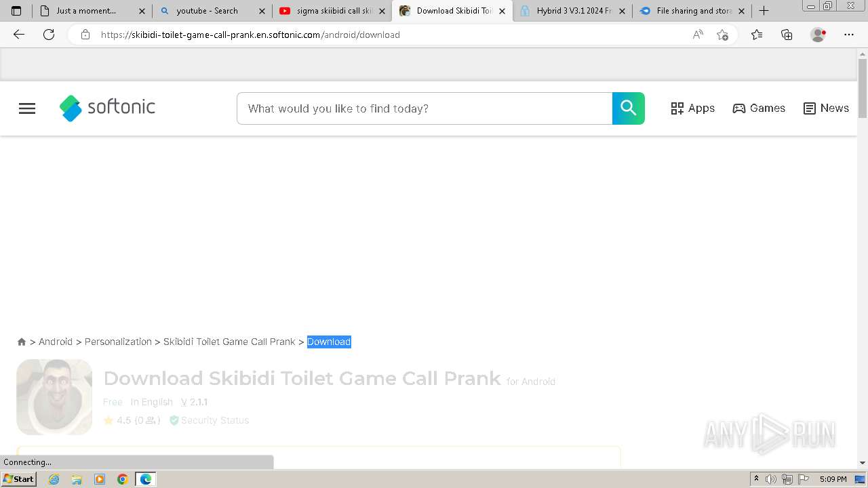This screenshot has height=488, width=868.
Task: Open the Apps section
Action: tap(692, 108)
